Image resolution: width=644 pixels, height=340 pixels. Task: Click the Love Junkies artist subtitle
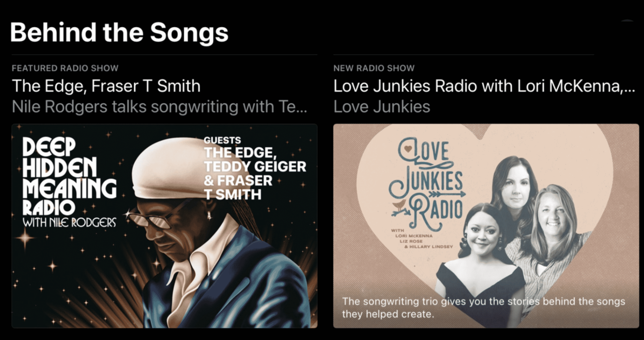382,107
